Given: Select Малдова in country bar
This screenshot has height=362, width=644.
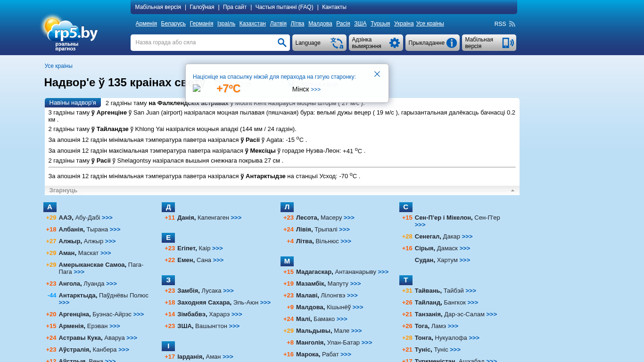Looking at the screenshot, I should [x=320, y=24].
